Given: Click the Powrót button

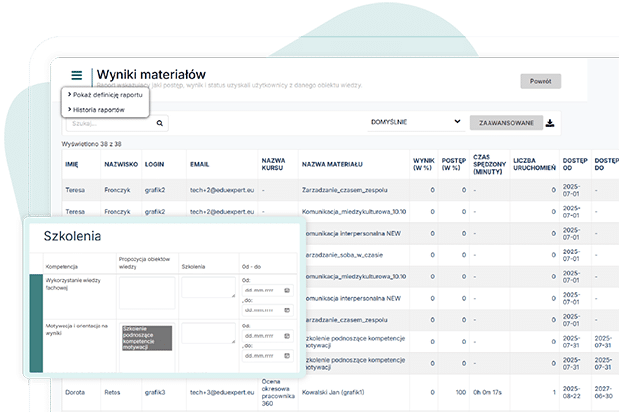Looking at the screenshot, I should 540,82.
